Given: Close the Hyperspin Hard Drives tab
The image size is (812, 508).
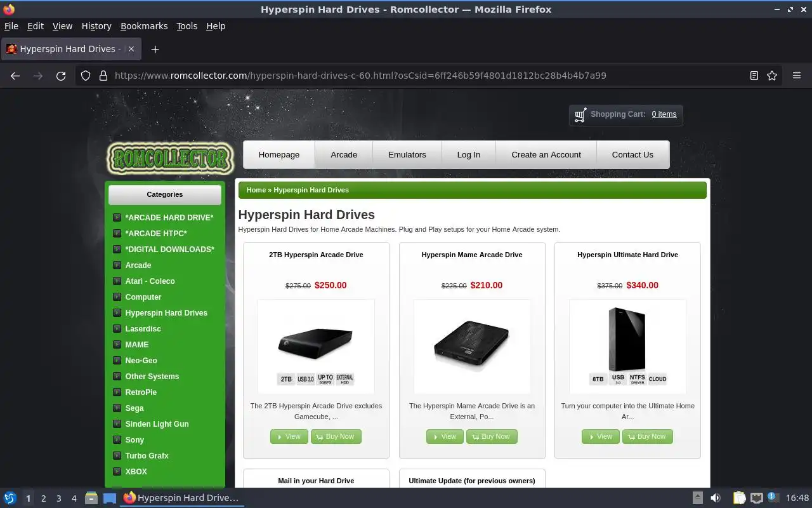Looking at the screenshot, I should [x=131, y=49].
